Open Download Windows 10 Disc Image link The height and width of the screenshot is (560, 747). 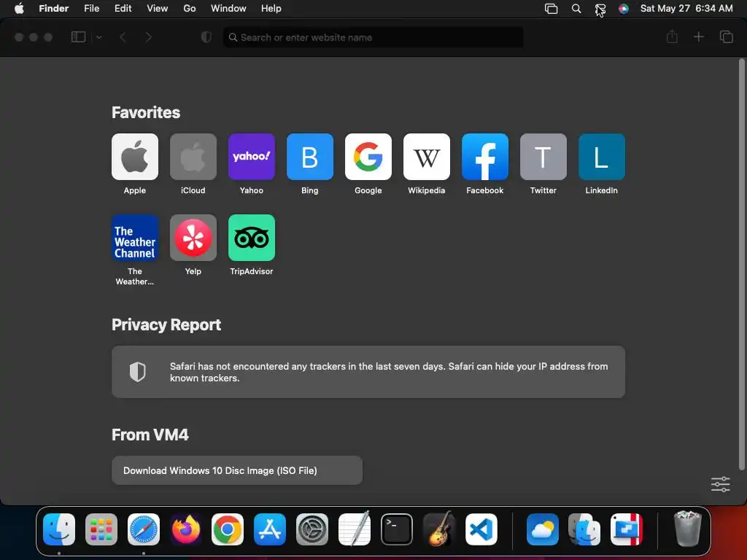237,470
